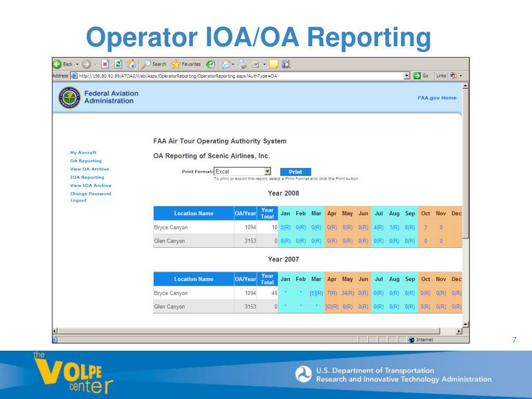Open View IOA Archive sidebar link
This screenshot has height=399, width=532.
(90, 185)
